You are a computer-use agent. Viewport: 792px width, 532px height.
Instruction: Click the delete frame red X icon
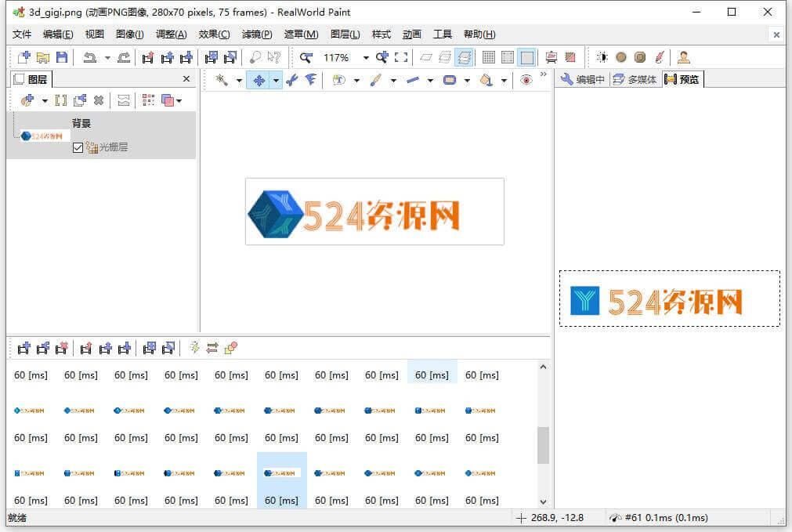62,348
